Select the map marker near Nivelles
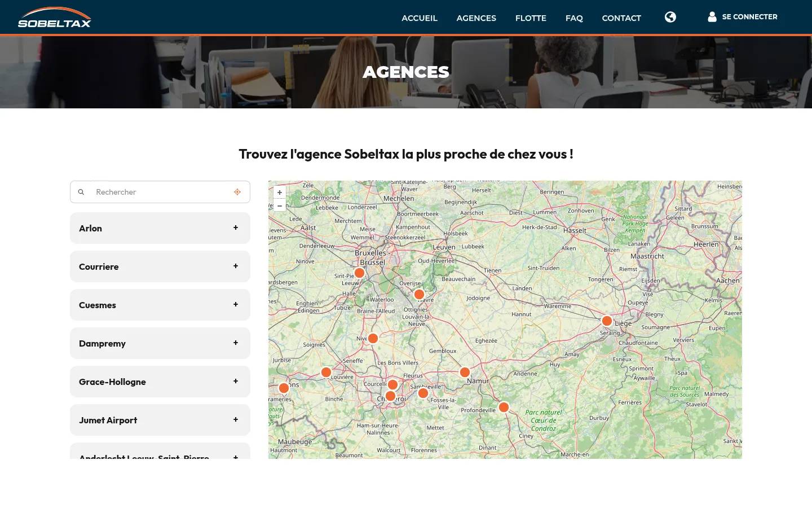 pos(373,338)
